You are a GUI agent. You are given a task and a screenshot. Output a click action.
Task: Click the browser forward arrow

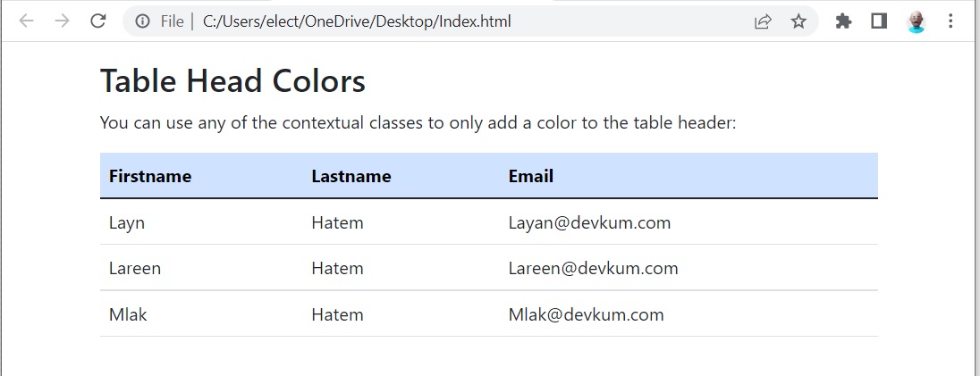(62, 21)
